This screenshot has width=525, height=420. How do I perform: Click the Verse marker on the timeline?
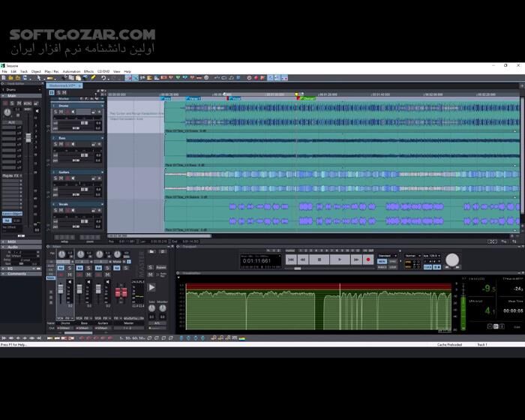193,98
